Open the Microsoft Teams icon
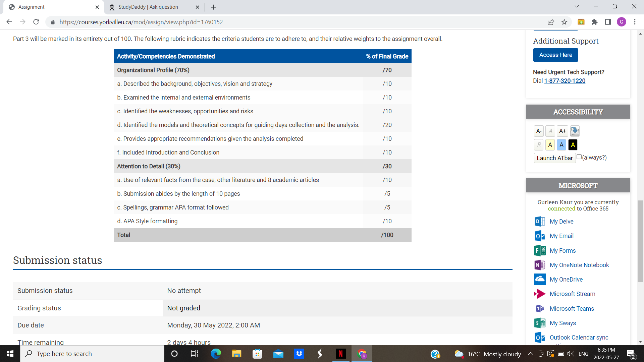Image resolution: width=644 pixels, height=362 pixels. point(539,308)
